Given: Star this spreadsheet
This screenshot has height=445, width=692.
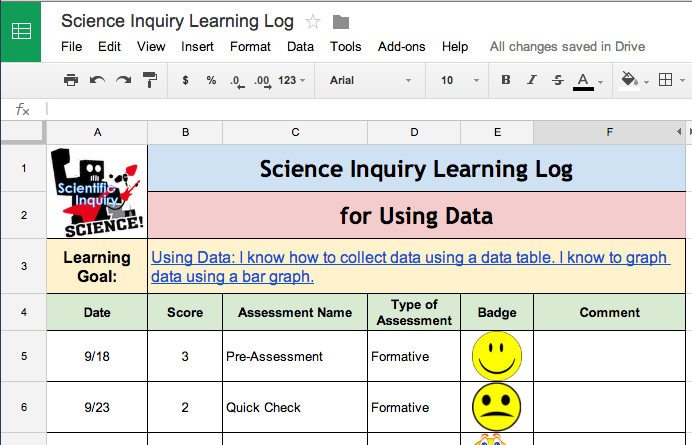Looking at the screenshot, I should point(313,21).
